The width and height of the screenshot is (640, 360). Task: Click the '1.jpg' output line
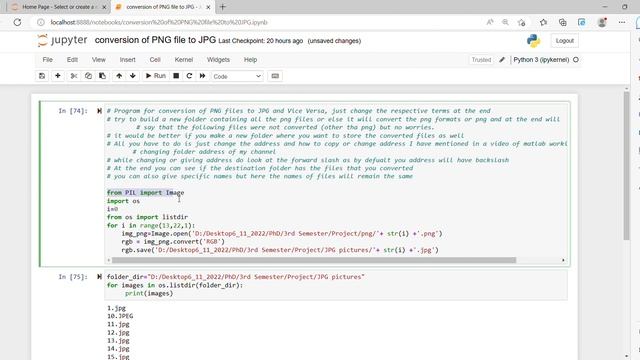tap(116, 308)
